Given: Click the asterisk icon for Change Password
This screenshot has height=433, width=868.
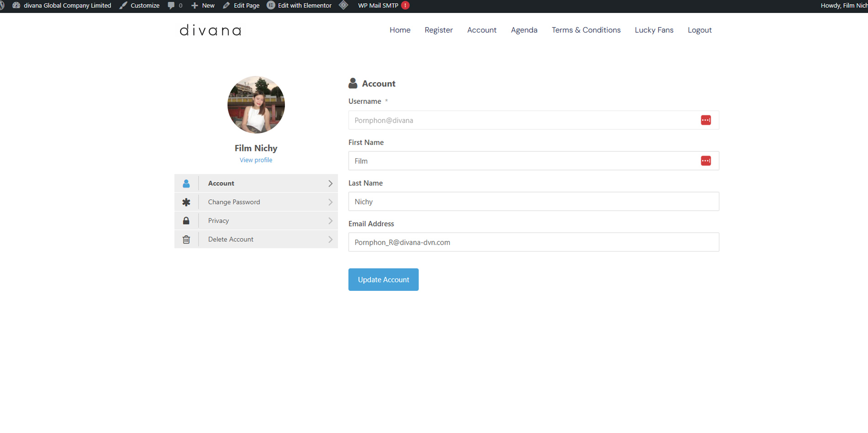Looking at the screenshot, I should (x=186, y=202).
